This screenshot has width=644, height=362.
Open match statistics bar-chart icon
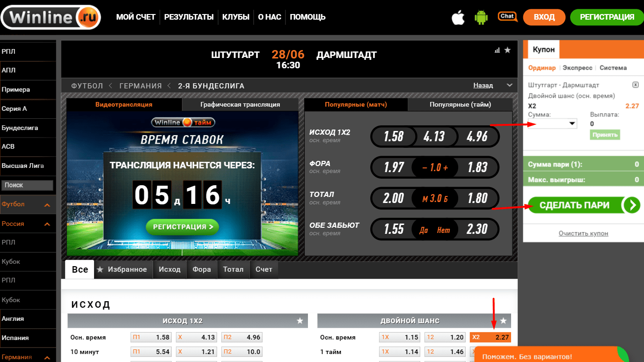(x=497, y=51)
